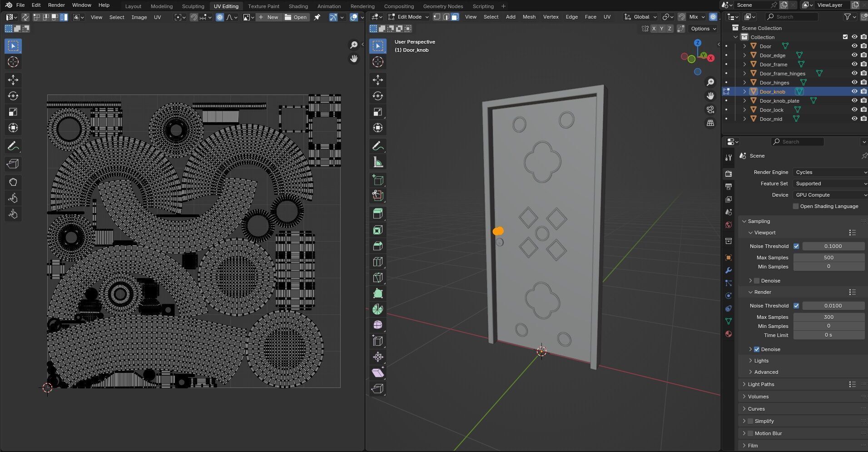This screenshot has height=452, width=868.
Task: Select the UV editor Cursor tool
Action: pyautogui.click(x=13, y=62)
